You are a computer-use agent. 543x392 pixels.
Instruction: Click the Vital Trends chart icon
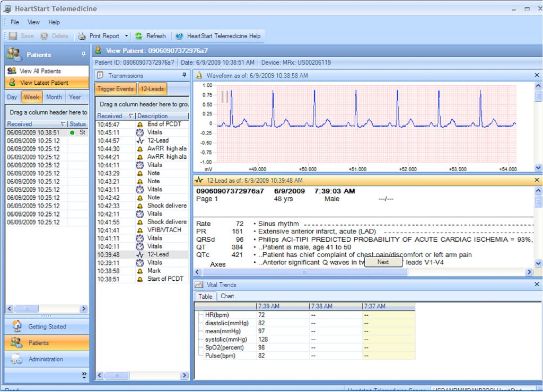tap(199, 285)
